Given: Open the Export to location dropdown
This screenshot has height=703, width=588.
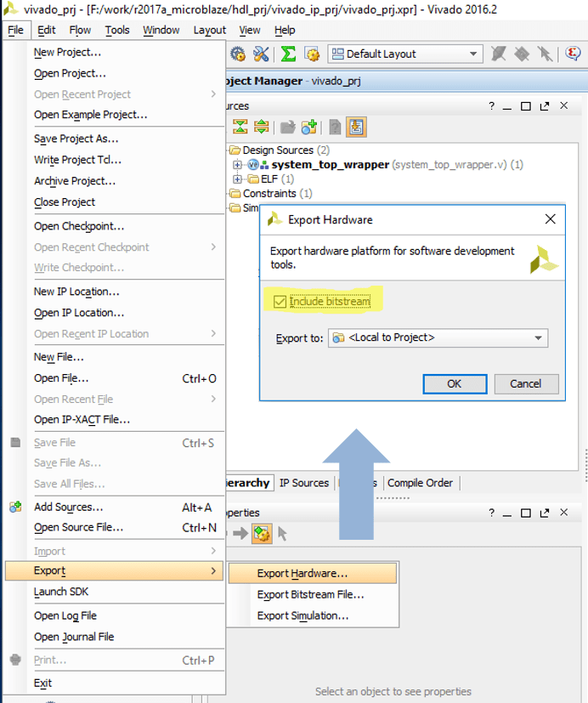Looking at the screenshot, I should click(438, 338).
